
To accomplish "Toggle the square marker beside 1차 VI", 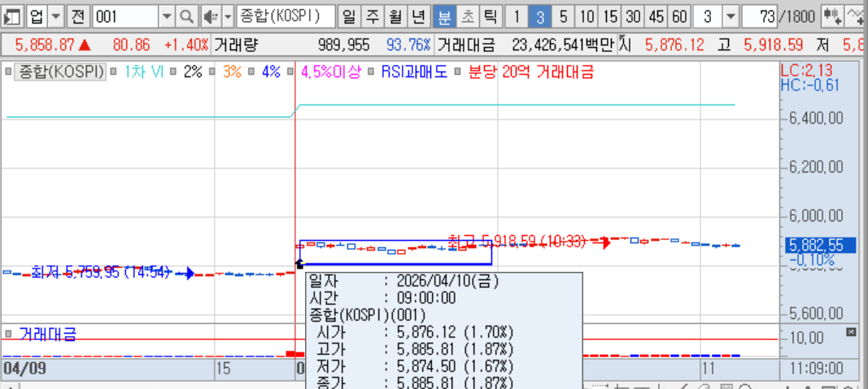I will [x=113, y=72].
